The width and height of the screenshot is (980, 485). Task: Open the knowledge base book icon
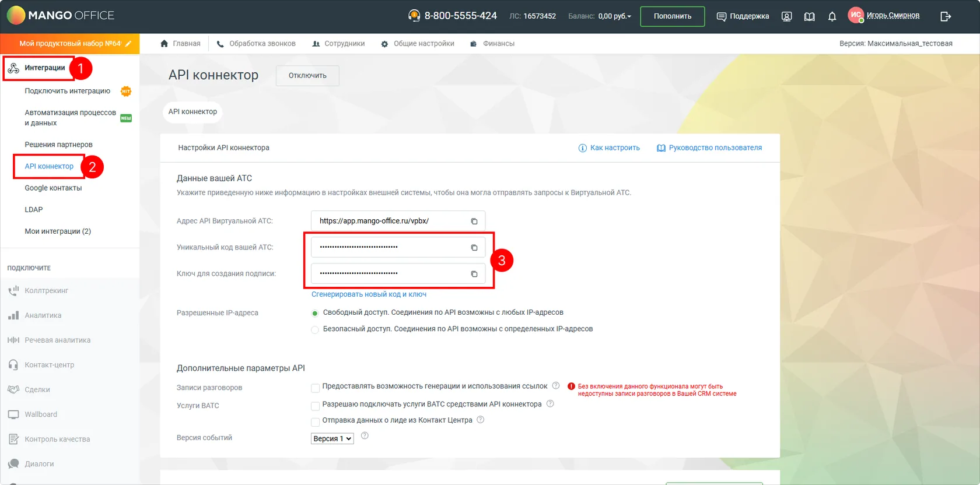pyautogui.click(x=809, y=16)
